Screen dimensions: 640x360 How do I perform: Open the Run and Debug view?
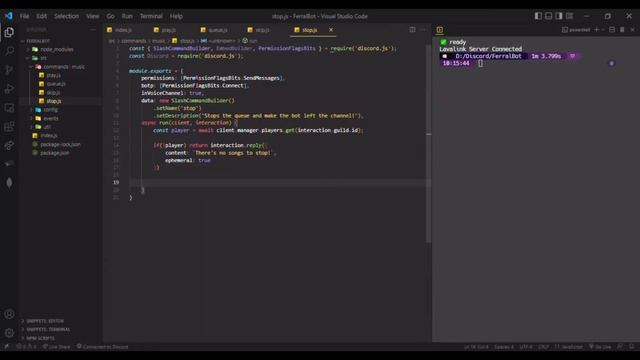9,89
